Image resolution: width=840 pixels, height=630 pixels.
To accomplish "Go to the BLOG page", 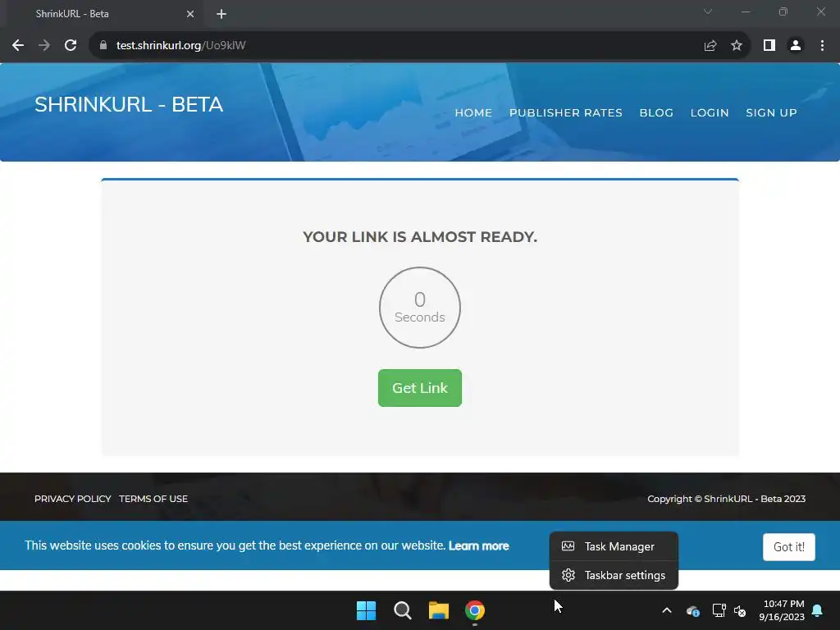I will (656, 112).
